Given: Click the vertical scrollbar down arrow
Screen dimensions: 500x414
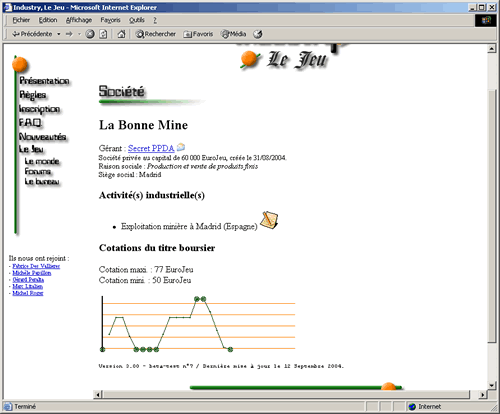Looking at the screenshot, I should pos(492,385).
